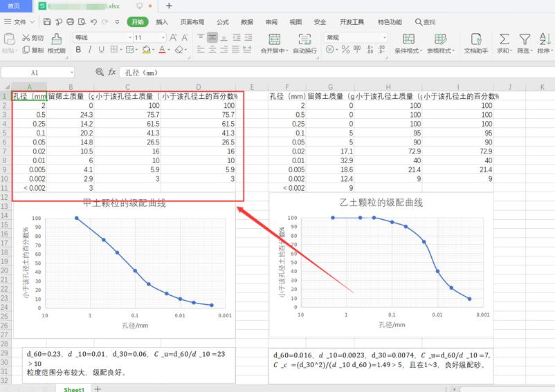Click the percent style icon
Screen dimensions: 555x392
[x=345, y=50]
